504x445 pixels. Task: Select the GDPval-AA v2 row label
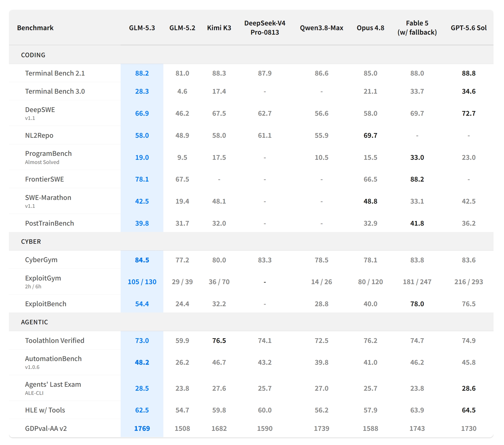coord(46,428)
